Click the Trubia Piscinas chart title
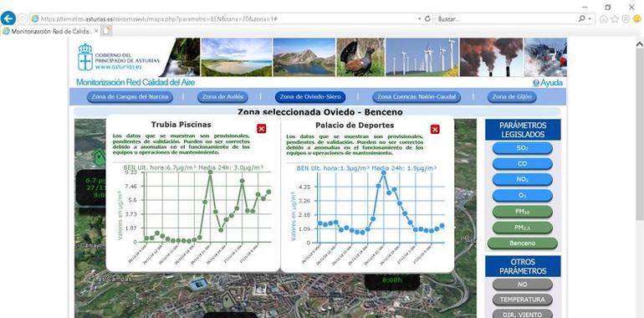The width and height of the screenshot is (644, 318). click(x=181, y=125)
